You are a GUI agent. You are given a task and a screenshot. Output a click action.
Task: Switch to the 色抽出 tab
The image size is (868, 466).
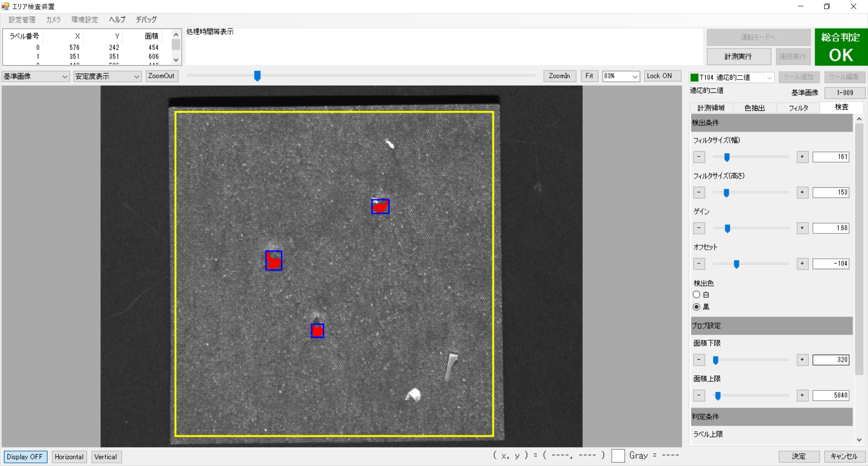pos(755,108)
